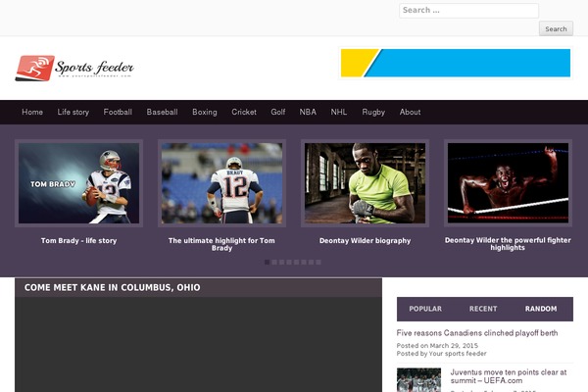Open the Juventus article thumbnail image
The width and height of the screenshot is (588, 392).
[418, 380]
